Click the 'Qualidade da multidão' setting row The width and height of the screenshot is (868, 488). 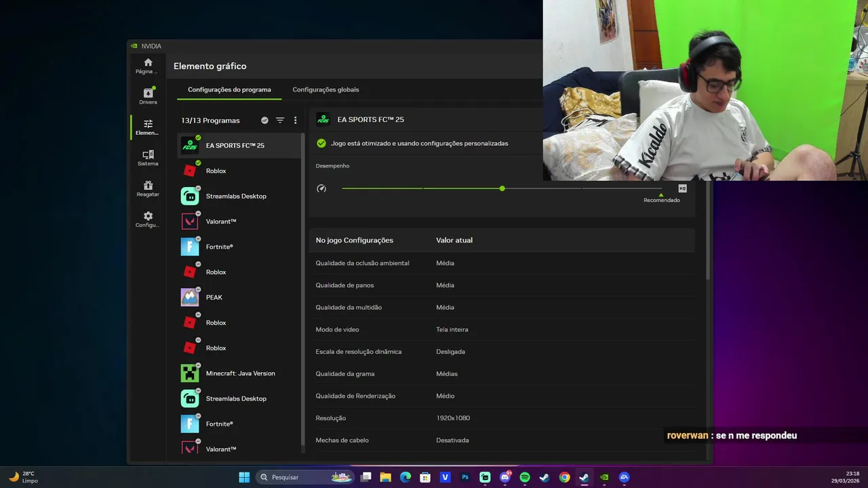502,307
